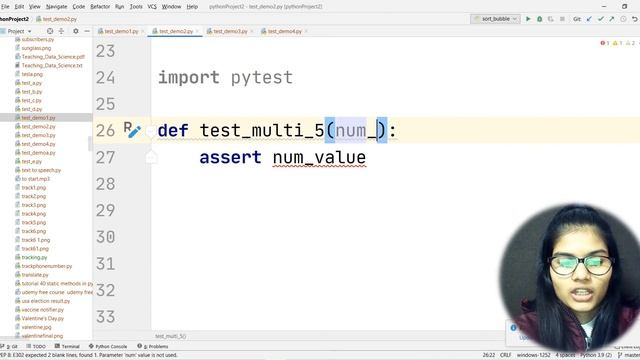The width and height of the screenshot is (640, 360).
Task: Select tracking.py in project tree
Action: coord(34,257)
